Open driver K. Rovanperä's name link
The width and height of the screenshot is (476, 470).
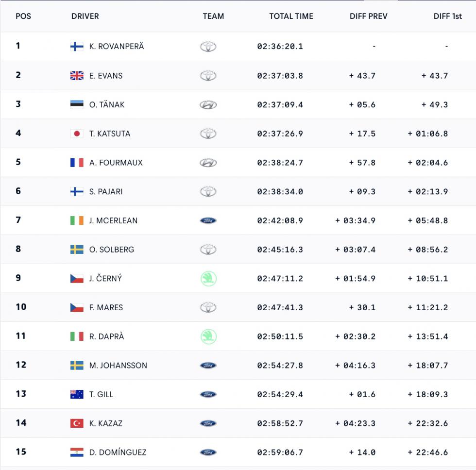[117, 47]
